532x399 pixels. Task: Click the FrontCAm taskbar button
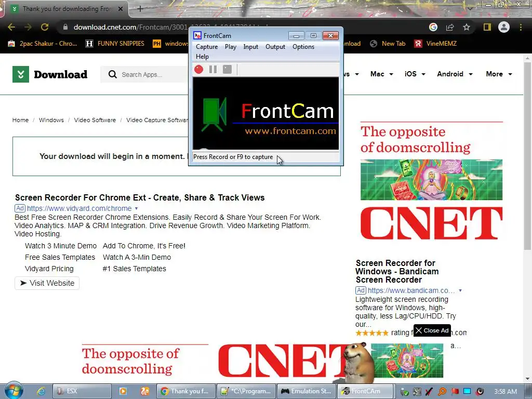(x=365, y=391)
